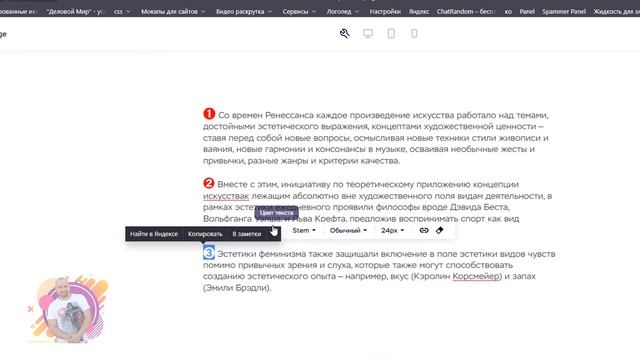640x360 pixels.
Task: Open the css bookmarks folder
Action: coord(122,11)
